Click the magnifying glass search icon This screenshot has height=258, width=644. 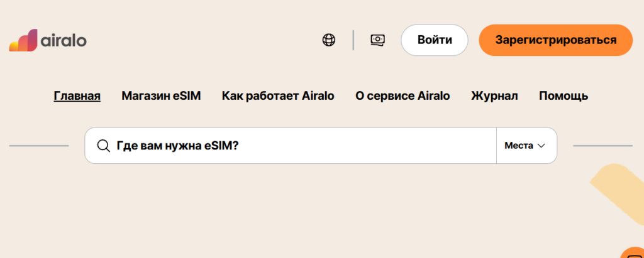pyautogui.click(x=104, y=146)
